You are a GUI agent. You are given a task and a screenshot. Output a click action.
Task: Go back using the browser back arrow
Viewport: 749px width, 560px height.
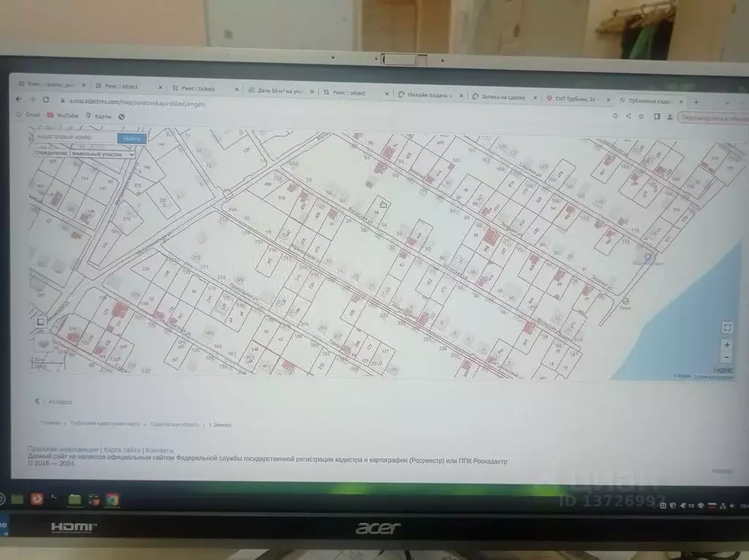click(20, 99)
